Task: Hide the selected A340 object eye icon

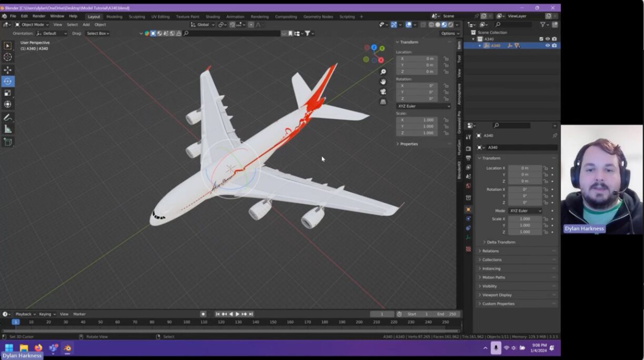Action: tap(548, 45)
